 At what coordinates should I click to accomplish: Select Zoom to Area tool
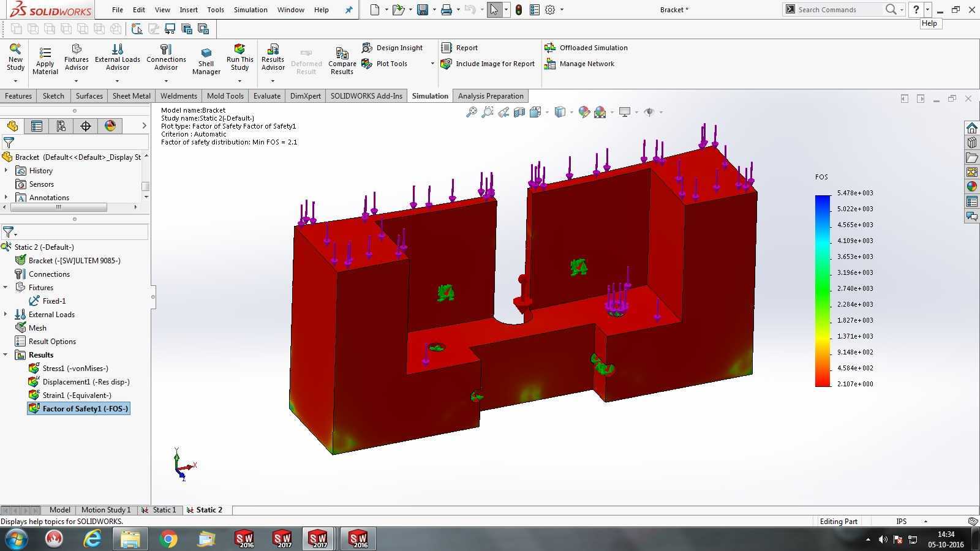click(x=488, y=112)
